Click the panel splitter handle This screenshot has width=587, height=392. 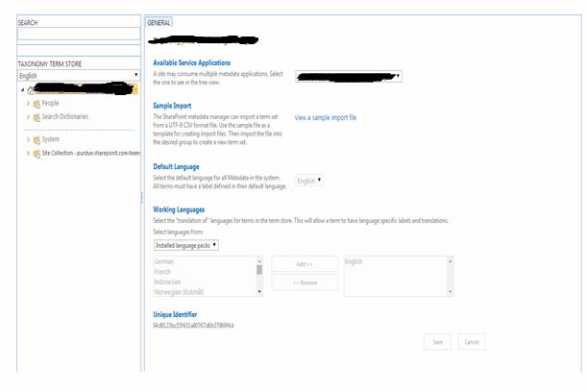142,198
